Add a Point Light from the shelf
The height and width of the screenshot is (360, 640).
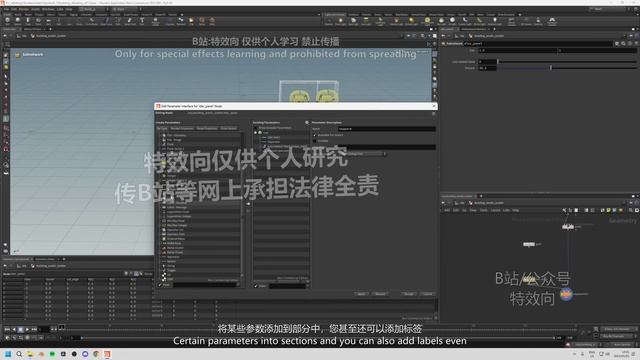(x=341, y=21)
